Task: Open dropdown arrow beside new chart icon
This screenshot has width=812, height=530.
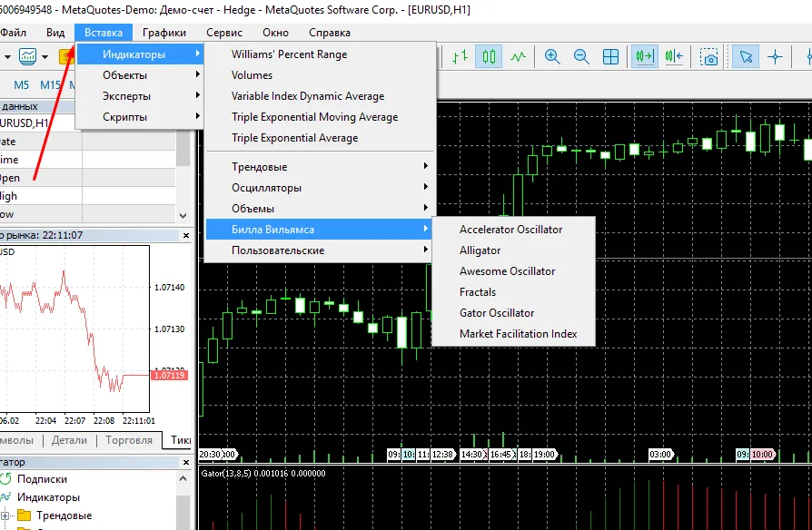Action: point(45,56)
